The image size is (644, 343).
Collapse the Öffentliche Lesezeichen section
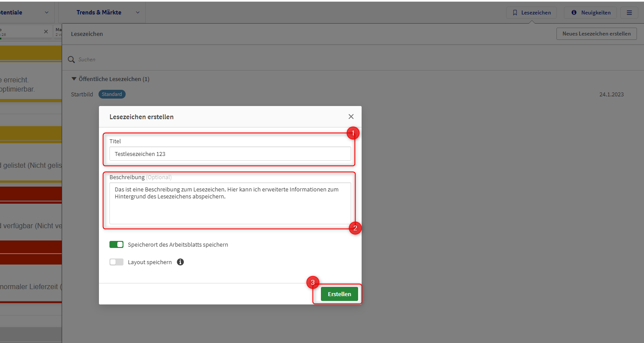pos(74,79)
